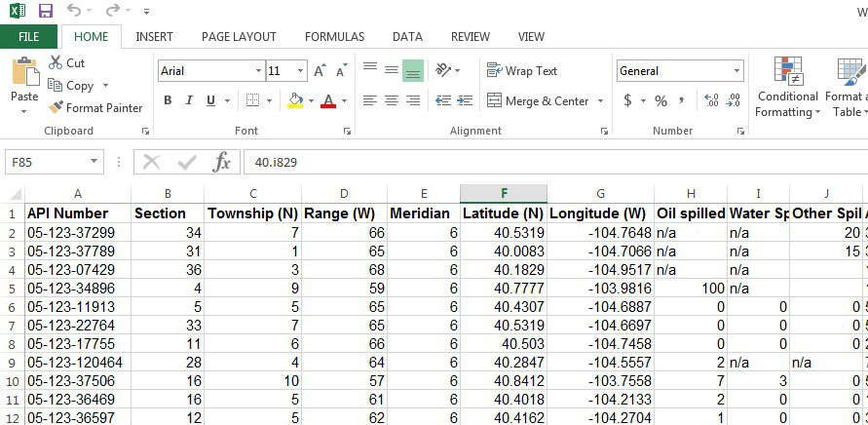The height and width of the screenshot is (425, 868).
Task: Click the Increase Indent icon
Action: coord(465,100)
